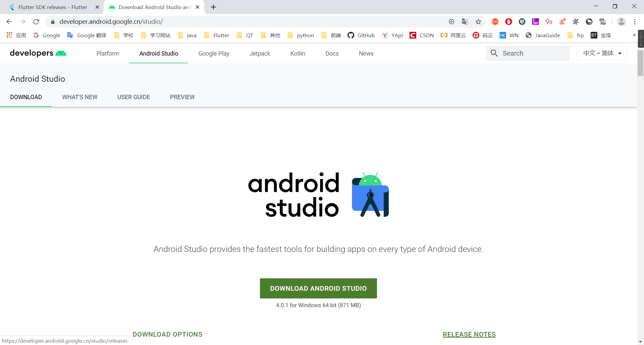The image size is (644, 345).
Task: Click the install/add circle-plus icon in address bar
Action: (x=451, y=22)
